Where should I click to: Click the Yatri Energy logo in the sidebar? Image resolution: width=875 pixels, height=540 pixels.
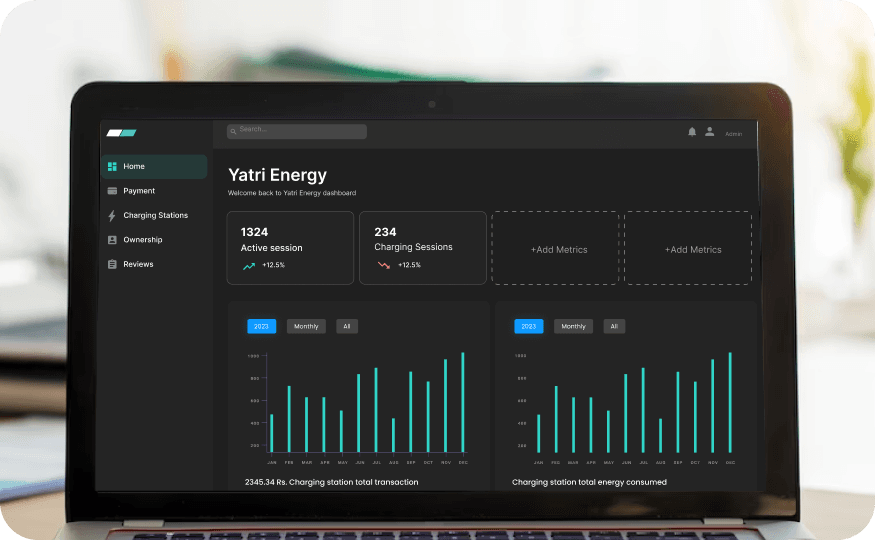pyautogui.click(x=121, y=133)
